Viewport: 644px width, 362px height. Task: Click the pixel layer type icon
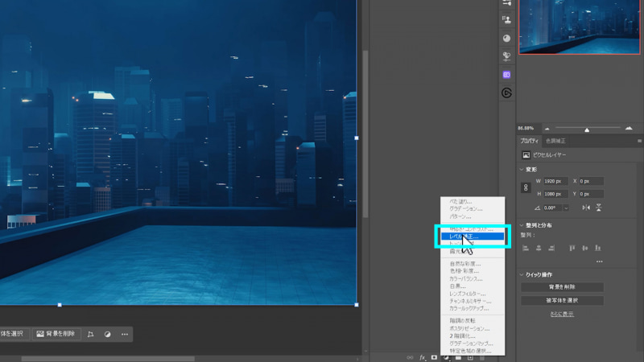click(526, 154)
